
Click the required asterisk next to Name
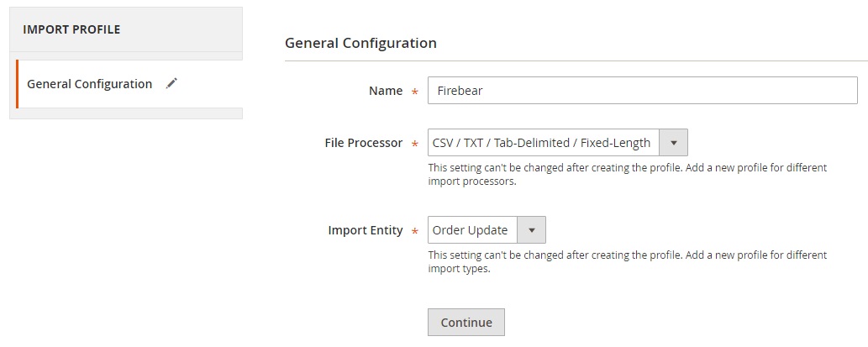pos(414,92)
